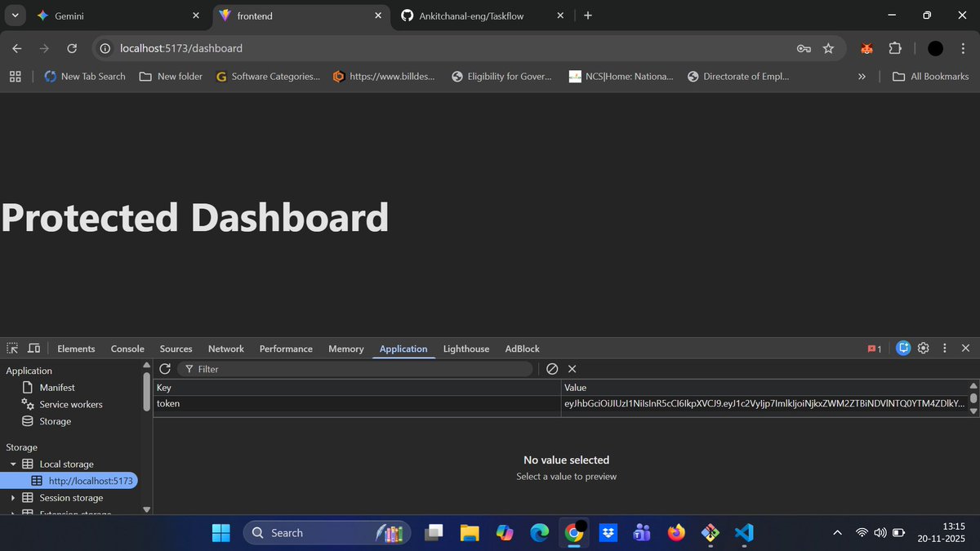
Task: Refresh the local storage entries
Action: coord(166,368)
